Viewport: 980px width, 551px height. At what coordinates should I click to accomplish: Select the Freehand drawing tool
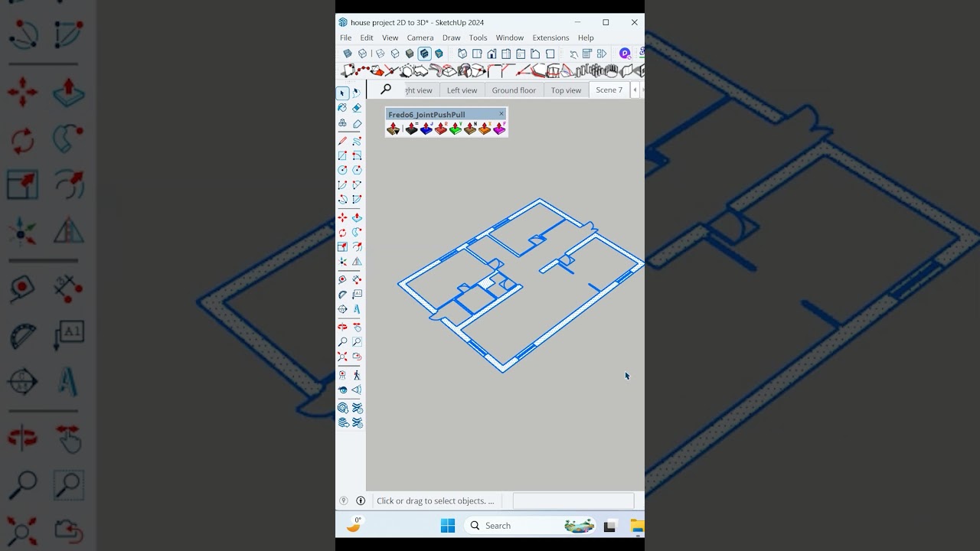357,141
